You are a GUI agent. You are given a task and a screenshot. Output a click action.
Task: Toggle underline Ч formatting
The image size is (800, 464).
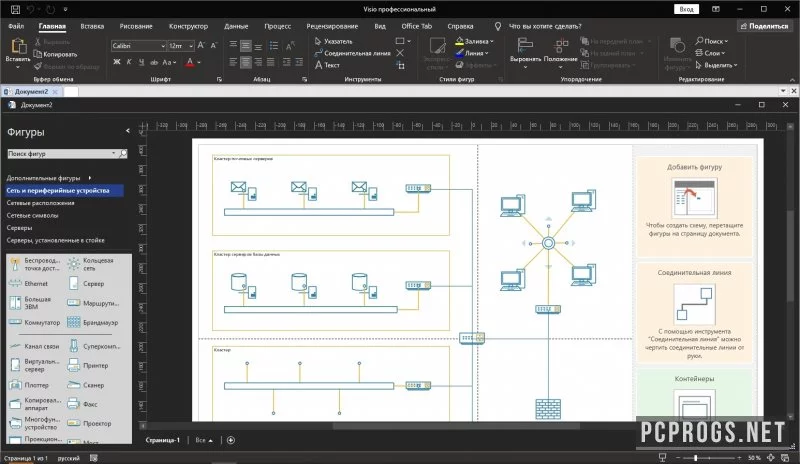(141, 62)
